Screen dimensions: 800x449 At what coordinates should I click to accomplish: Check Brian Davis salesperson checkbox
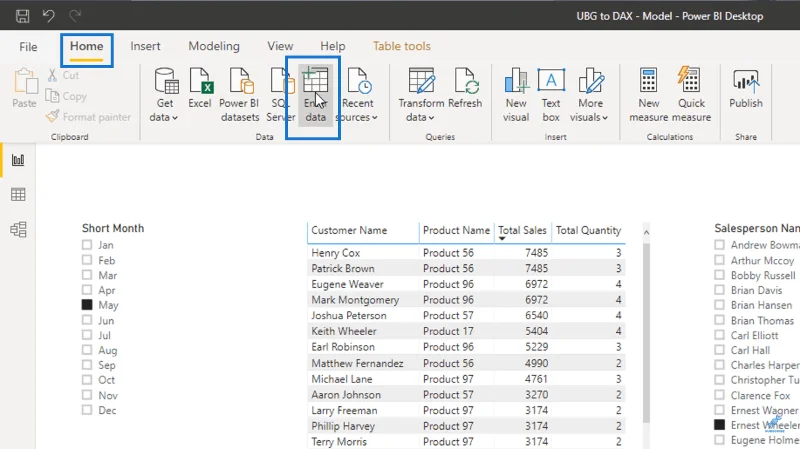tap(719, 290)
